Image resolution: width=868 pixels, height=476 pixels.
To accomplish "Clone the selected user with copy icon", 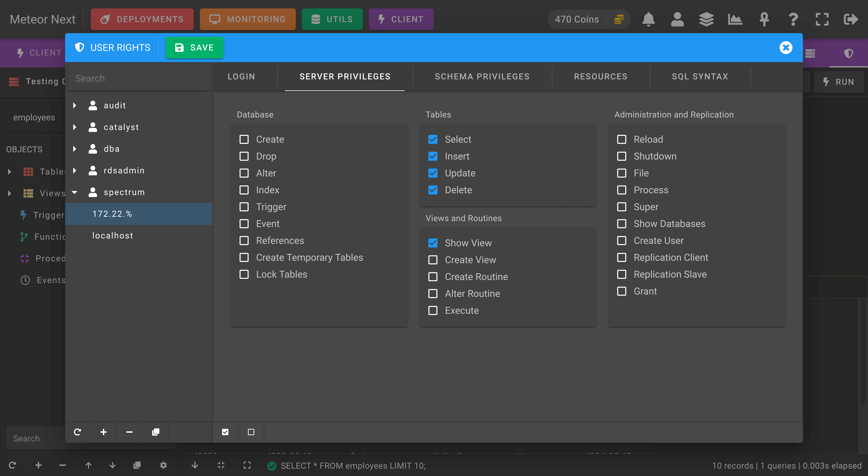I will pos(155,432).
